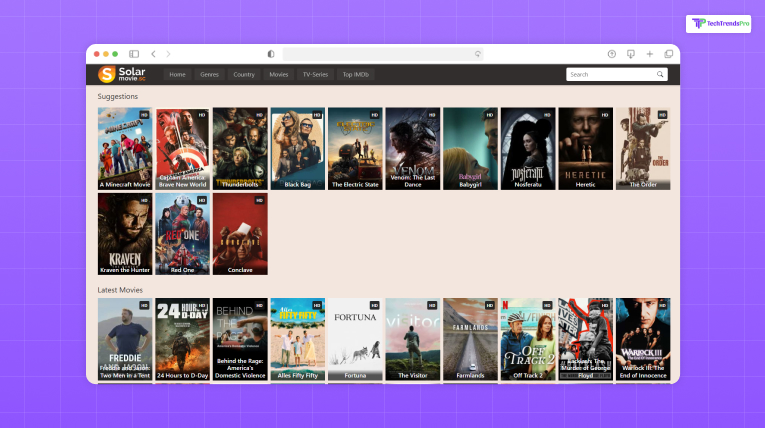
Task: Open 24 Hours to D-Day poster
Action: (182, 339)
